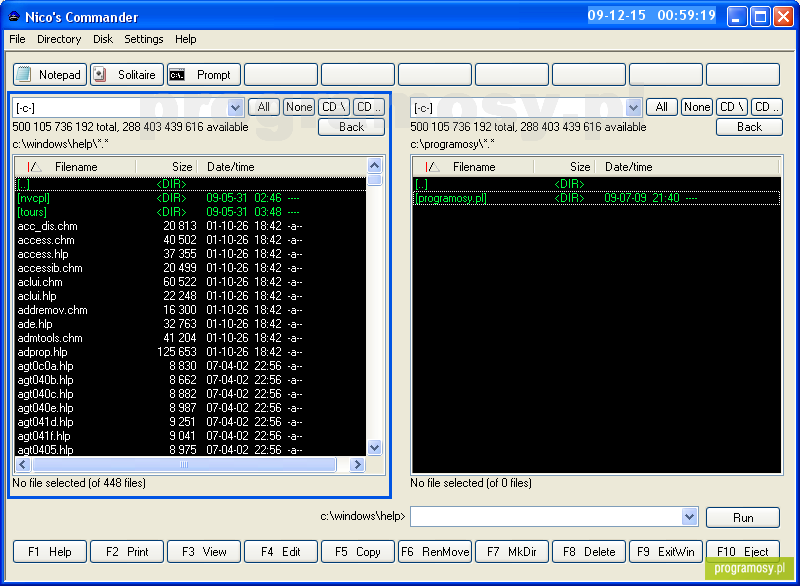Click the F8 Delete button
The height and width of the screenshot is (586, 800).
click(x=589, y=552)
